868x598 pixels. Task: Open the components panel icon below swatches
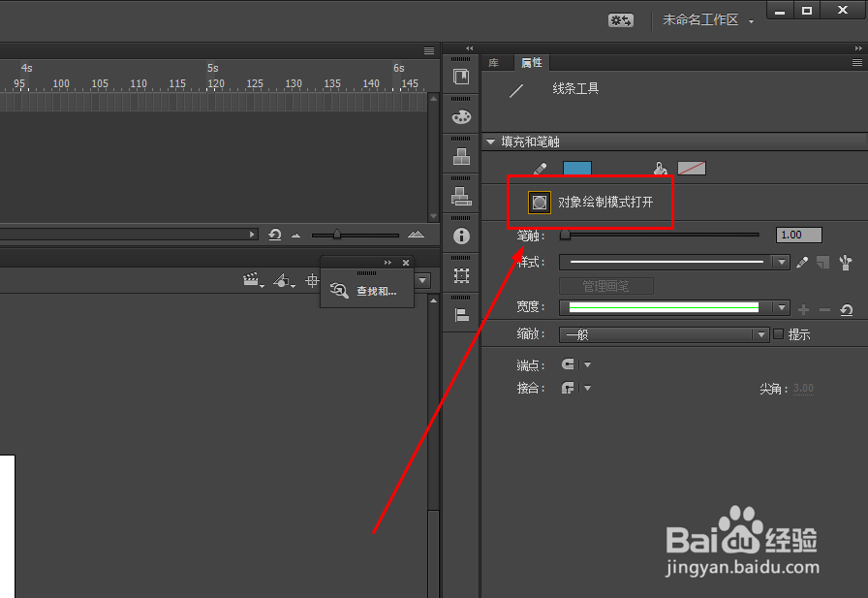(461, 197)
